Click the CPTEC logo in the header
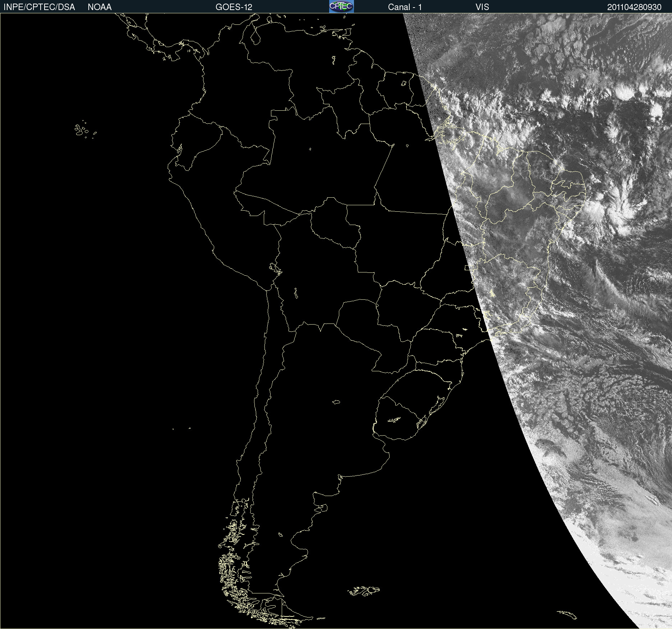 coord(341,6)
